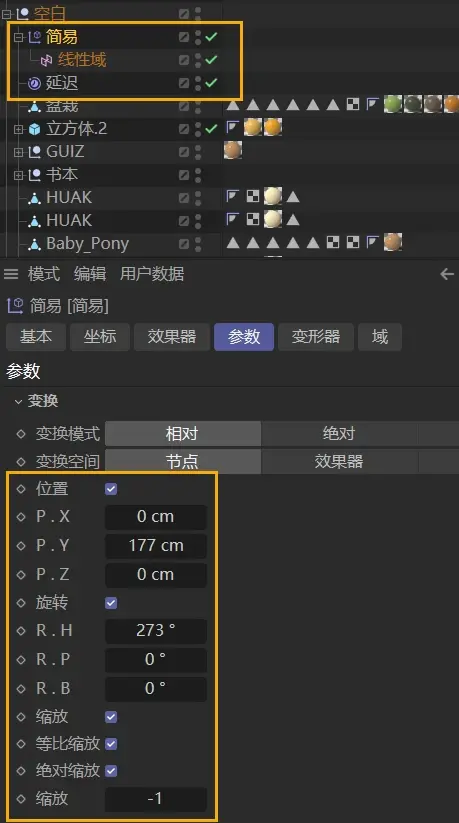Click the layer box icon of 简易 row
Viewport: 459px width, 823px height.
pyautogui.click(x=183, y=37)
